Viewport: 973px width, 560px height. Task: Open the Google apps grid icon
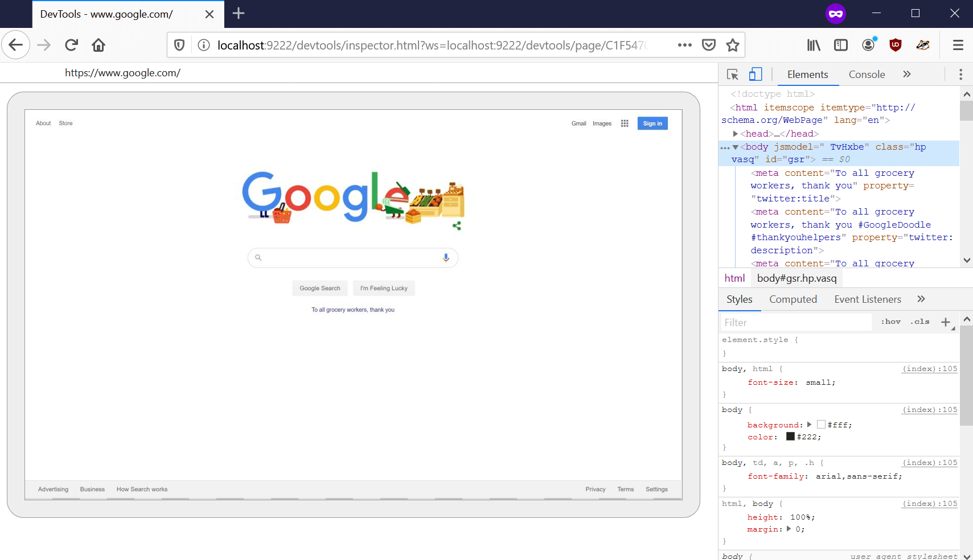625,123
